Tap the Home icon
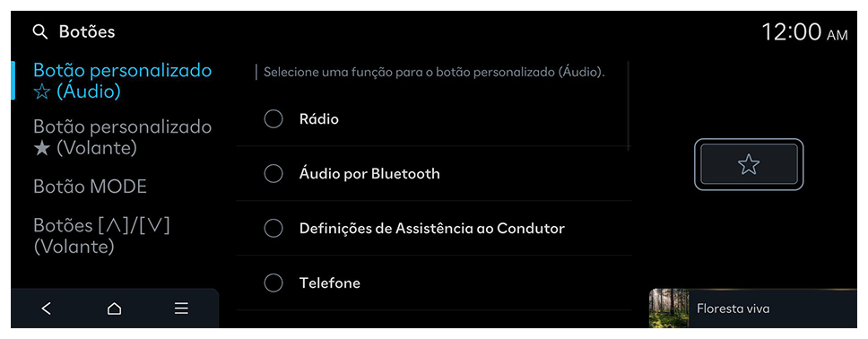868x339 pixels. point(114,309)
